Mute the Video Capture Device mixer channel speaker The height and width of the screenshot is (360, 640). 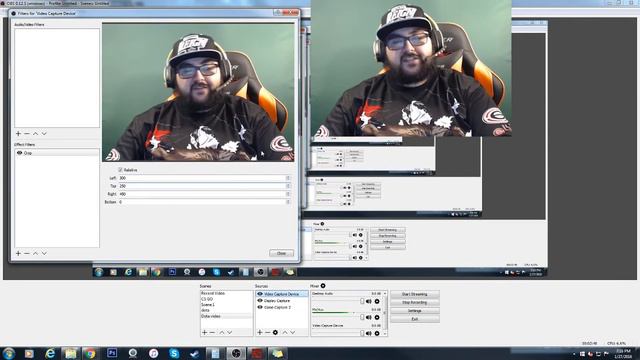369,333
